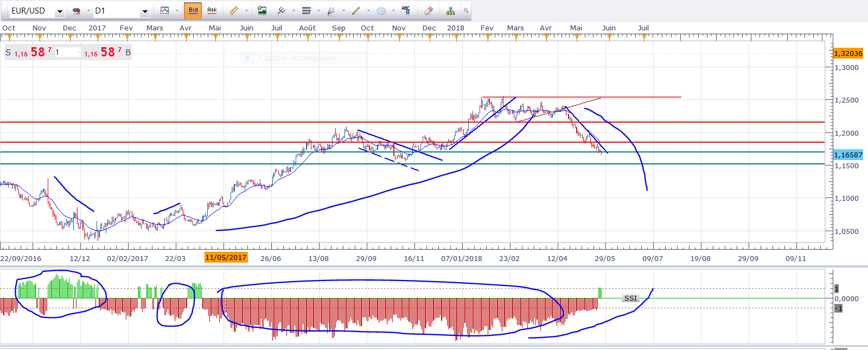Image resolution: width=868 pixels, height=350 pixels.
Task: Select the trend line drawing tool
Action: tap(356, 10)
